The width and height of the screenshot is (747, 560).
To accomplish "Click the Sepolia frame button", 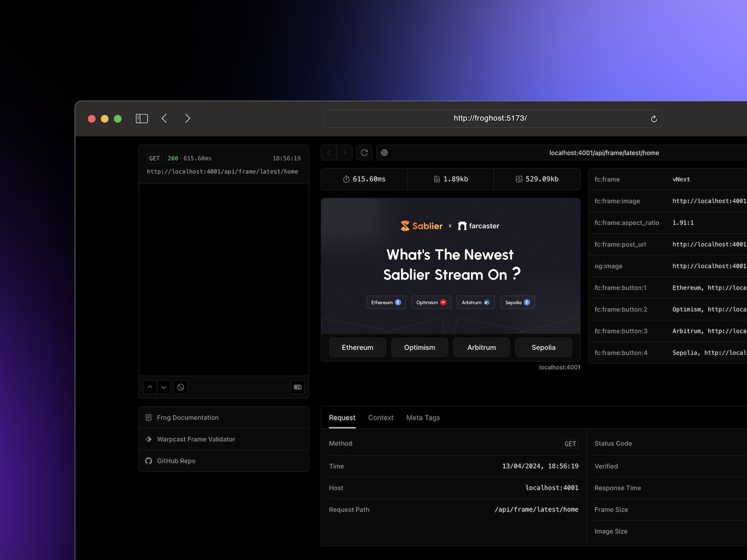I will click(x=543, y=347).
